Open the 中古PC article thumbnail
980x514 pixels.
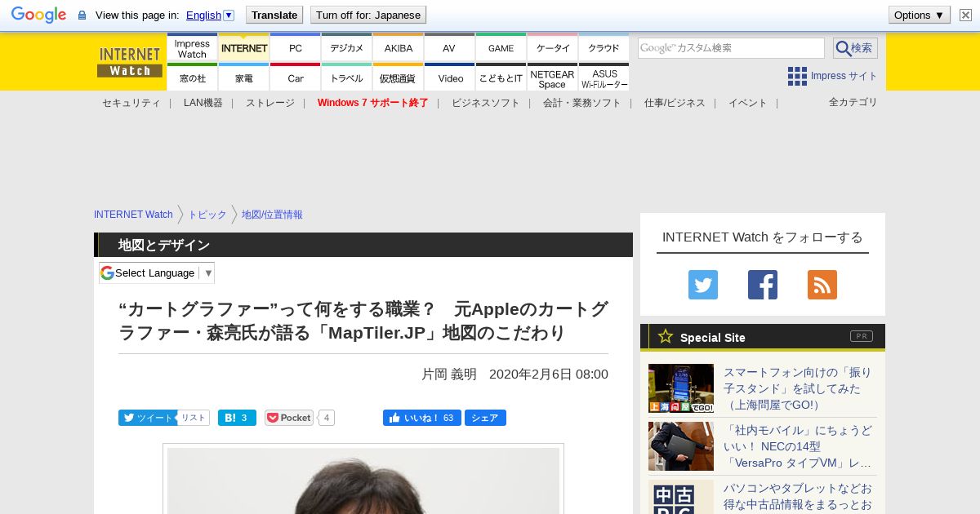(681, 497)
